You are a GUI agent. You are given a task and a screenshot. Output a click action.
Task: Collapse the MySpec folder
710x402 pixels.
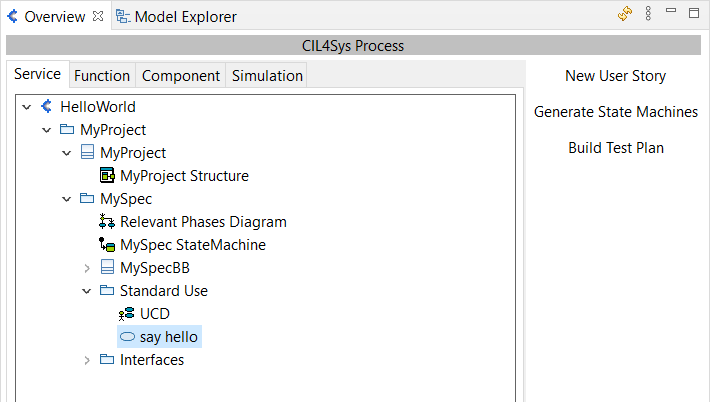tap(67, 199)
